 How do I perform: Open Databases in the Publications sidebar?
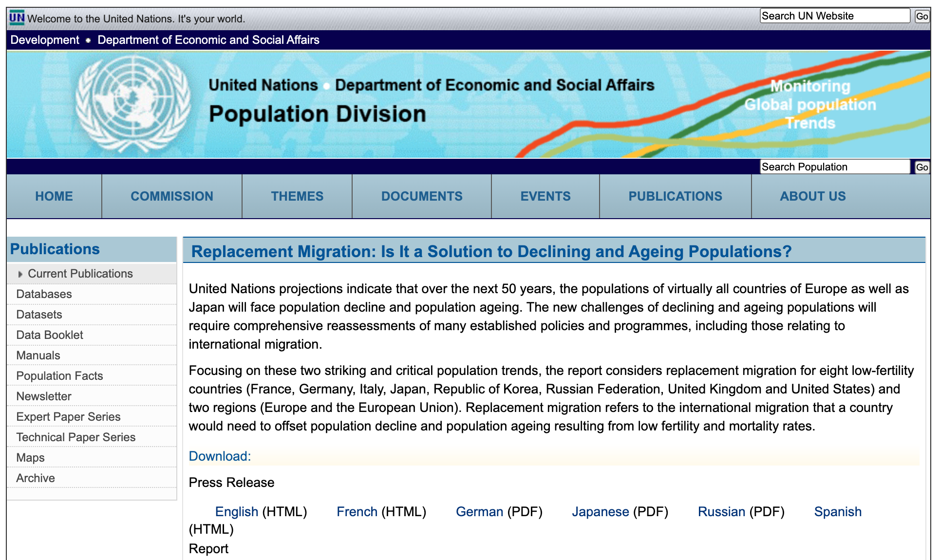click(x=44, y=294)
